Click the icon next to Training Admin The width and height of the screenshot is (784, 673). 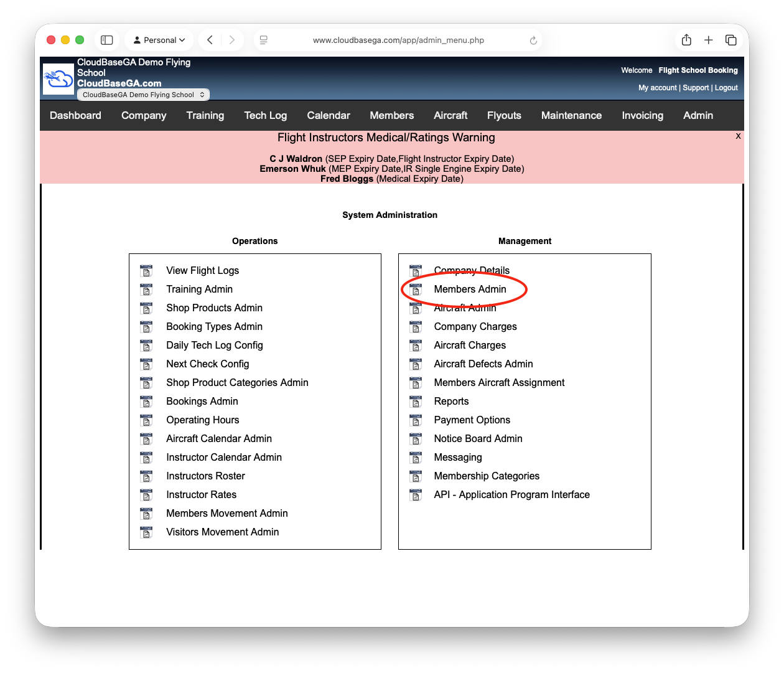pyautogui.click(x=146, y=289)
